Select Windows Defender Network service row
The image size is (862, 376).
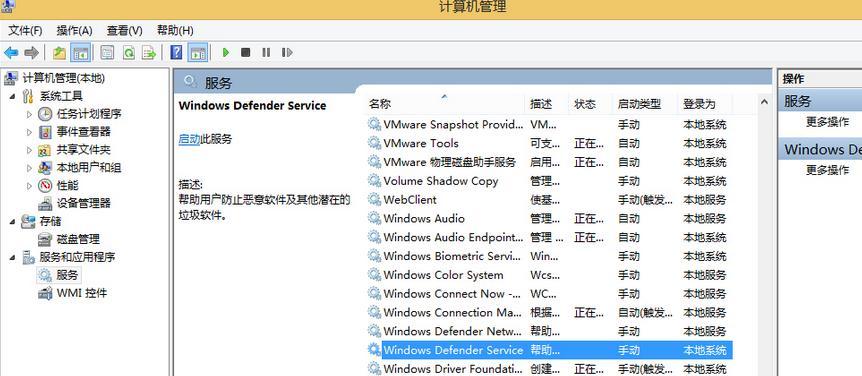point(549,331)
